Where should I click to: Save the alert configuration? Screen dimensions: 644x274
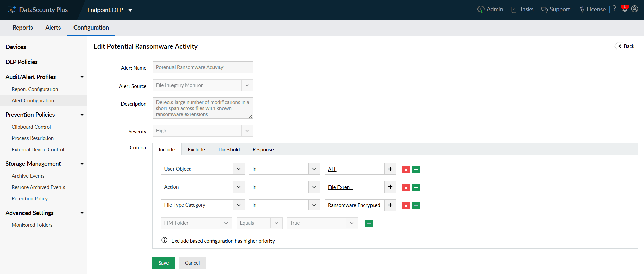(164, 263)
